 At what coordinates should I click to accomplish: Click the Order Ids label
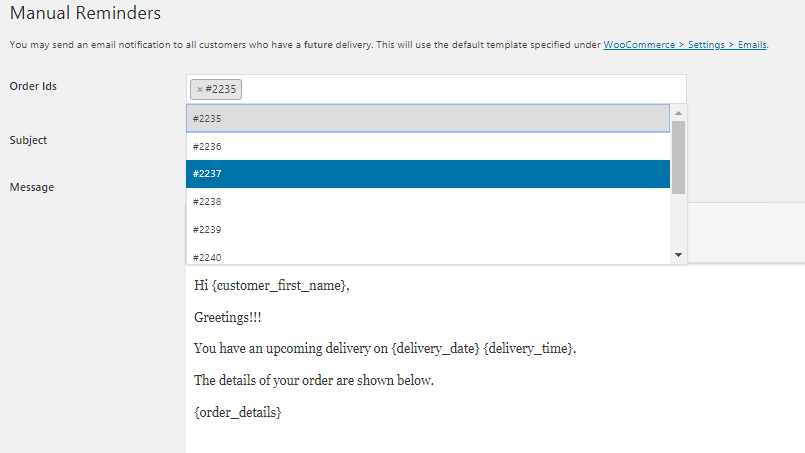click(x=33, y=86)
